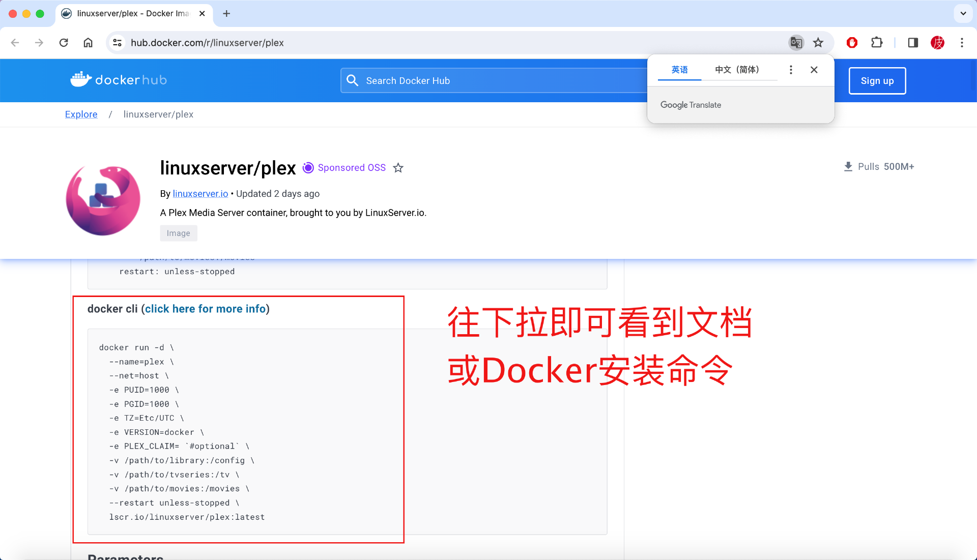
Task: Switch Translate popup to 中文（简体）
Action: tap(737, 70)
